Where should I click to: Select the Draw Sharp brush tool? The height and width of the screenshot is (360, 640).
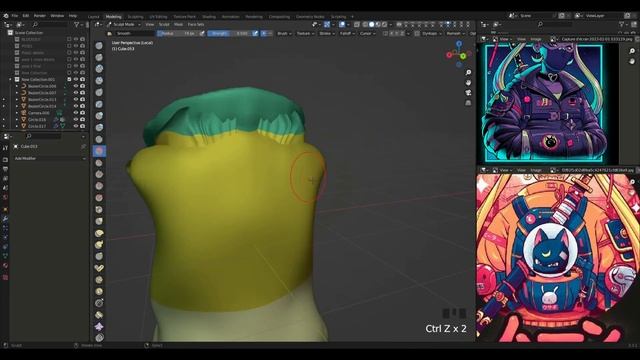pyautogui.click(x=99, y=58)
